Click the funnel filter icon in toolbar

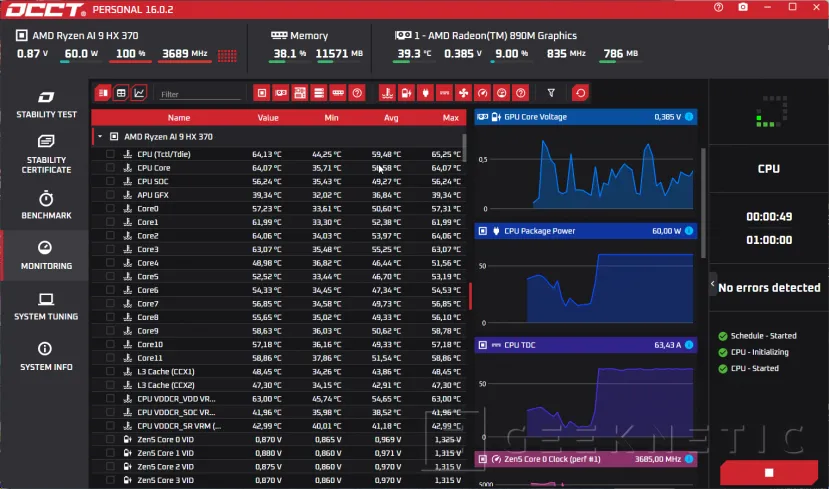550,93
